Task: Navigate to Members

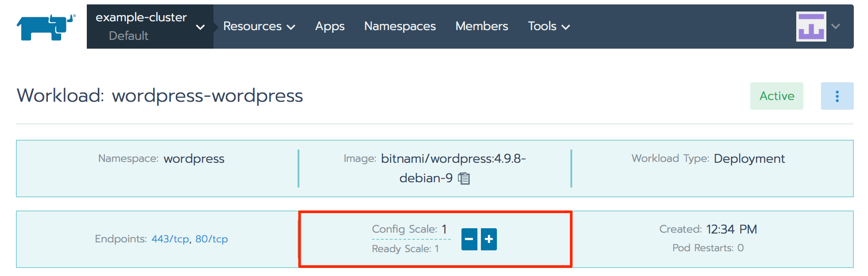Action: coord(481,27)
